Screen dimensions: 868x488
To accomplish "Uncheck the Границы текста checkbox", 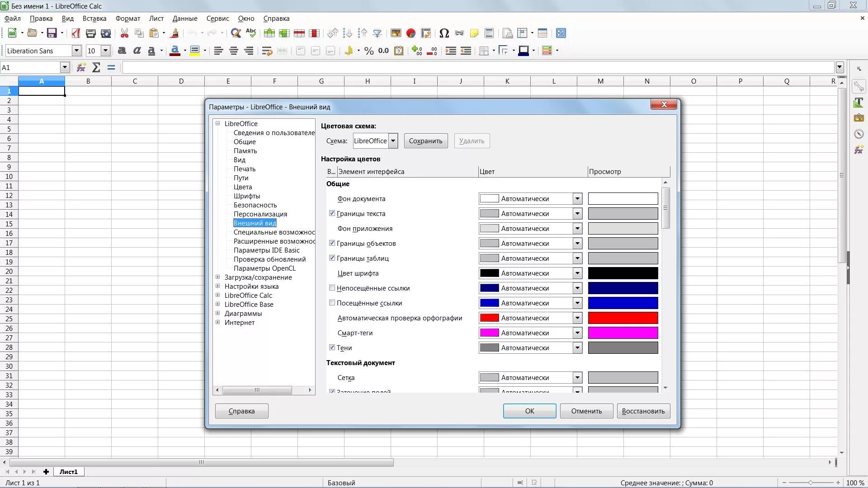I will [332, 213].
